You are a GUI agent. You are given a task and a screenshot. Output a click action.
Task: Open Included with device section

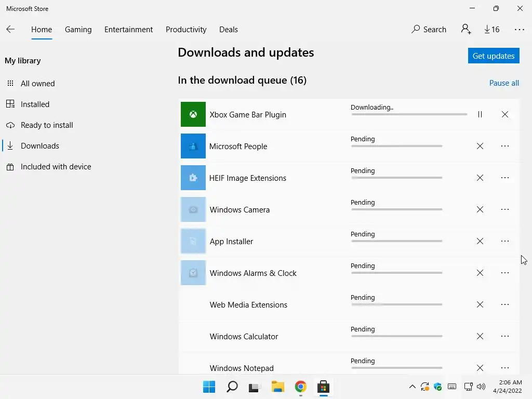pos(48,167)
